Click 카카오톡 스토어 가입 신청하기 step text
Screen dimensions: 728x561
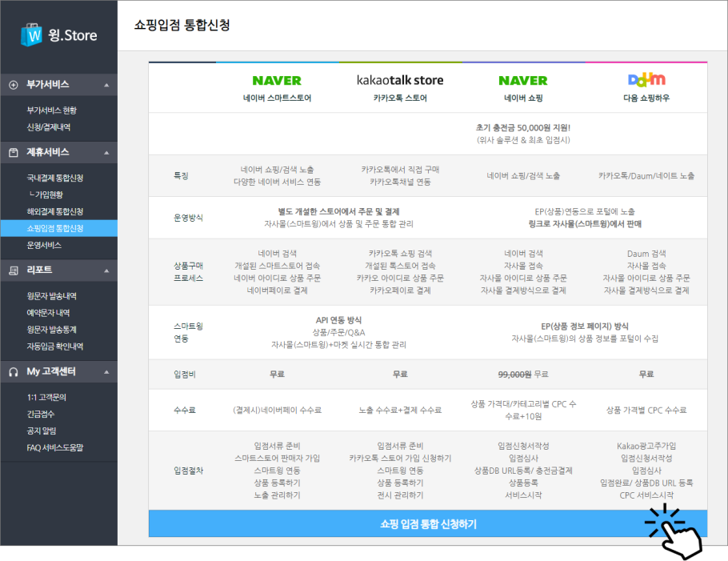pos(400,459)
